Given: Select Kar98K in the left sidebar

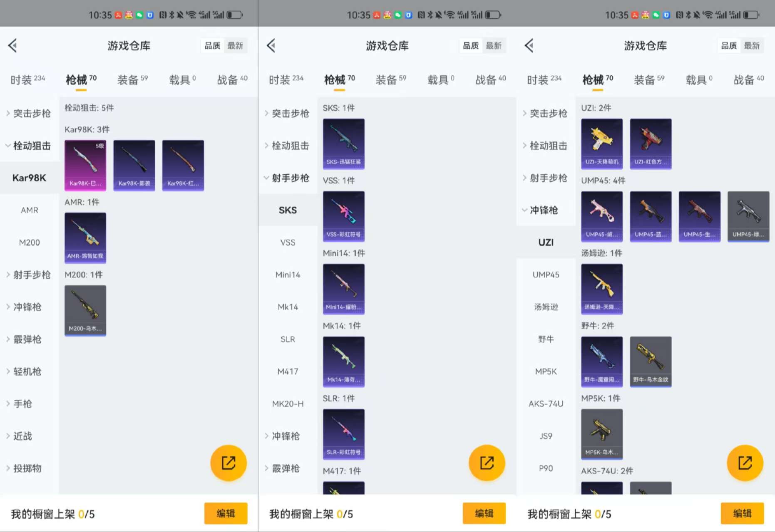Looking at the screenshot, I should (29, 178).
